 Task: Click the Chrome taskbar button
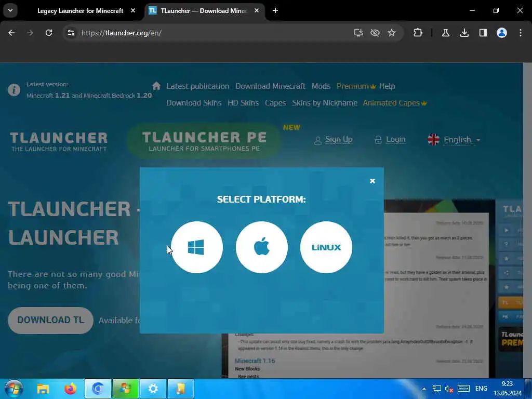tap(98, 389)
